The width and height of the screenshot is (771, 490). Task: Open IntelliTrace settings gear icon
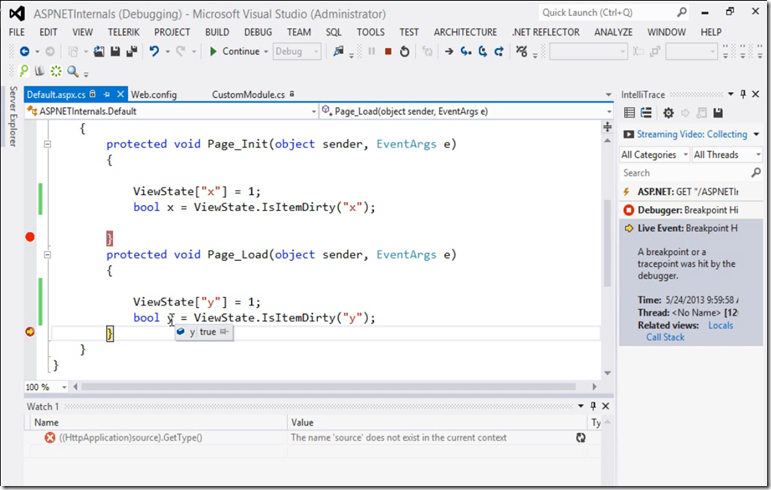(x=668, y=113)
